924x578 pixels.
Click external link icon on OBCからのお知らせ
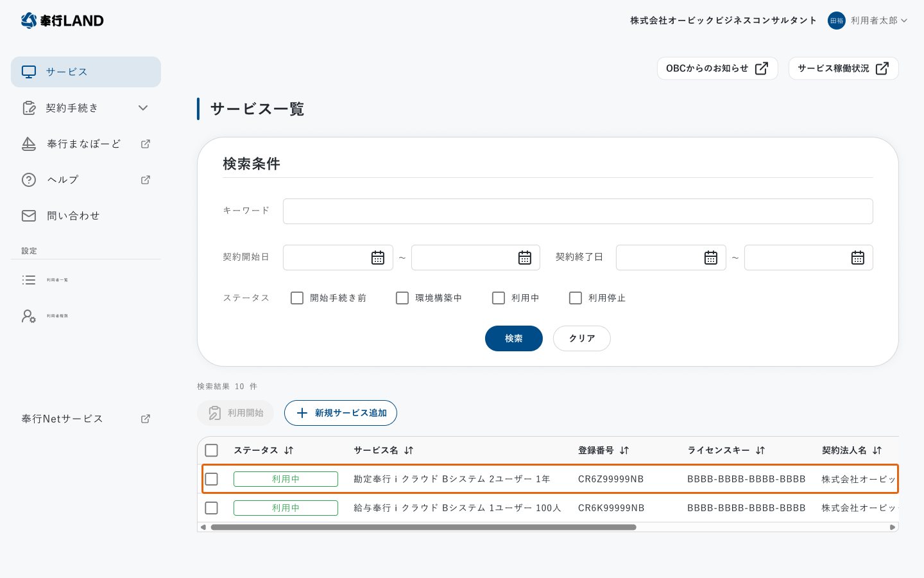[x=763, y=67]
